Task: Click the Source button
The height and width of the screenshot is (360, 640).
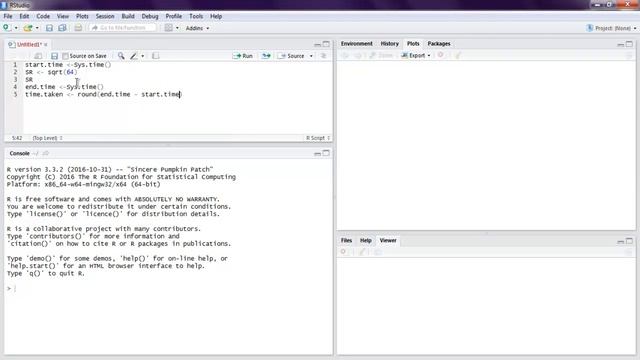Action: click(291, 56)
